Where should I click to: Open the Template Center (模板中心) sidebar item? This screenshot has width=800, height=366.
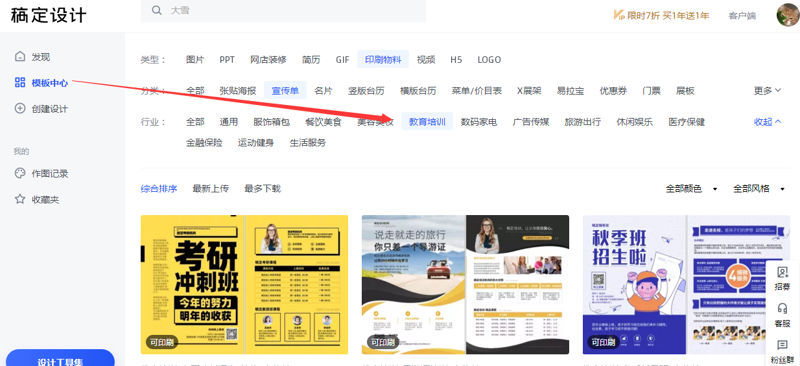pos(41,83)
